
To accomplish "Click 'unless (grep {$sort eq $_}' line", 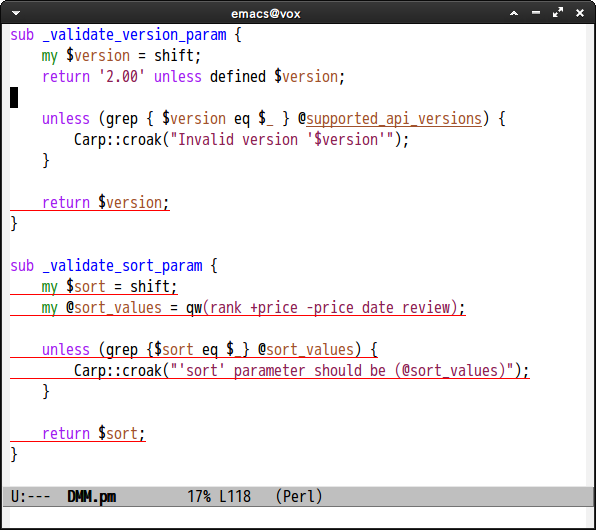I will pyautogui.click(x=210, y=350).
